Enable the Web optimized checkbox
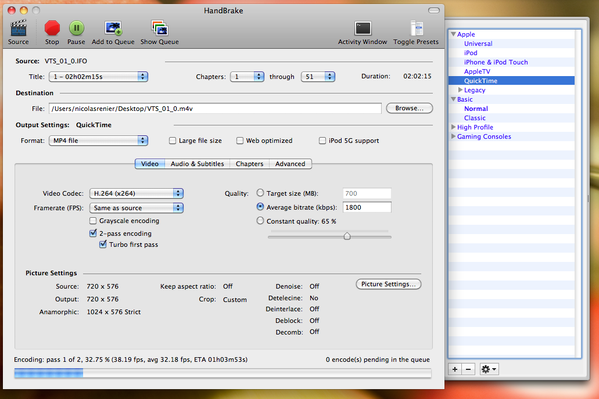 coord(240,141)
